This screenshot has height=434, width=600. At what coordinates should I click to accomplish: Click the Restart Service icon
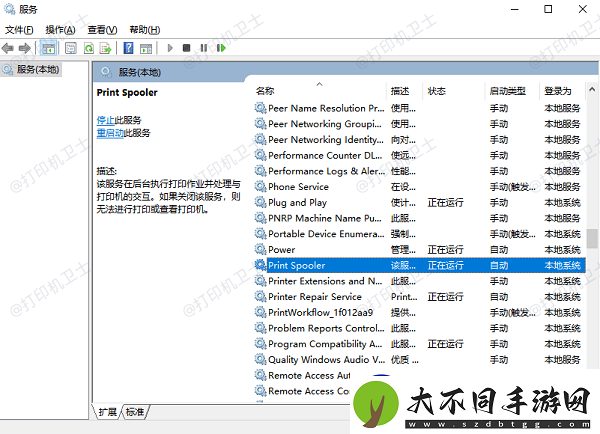(x=221, y=48)
